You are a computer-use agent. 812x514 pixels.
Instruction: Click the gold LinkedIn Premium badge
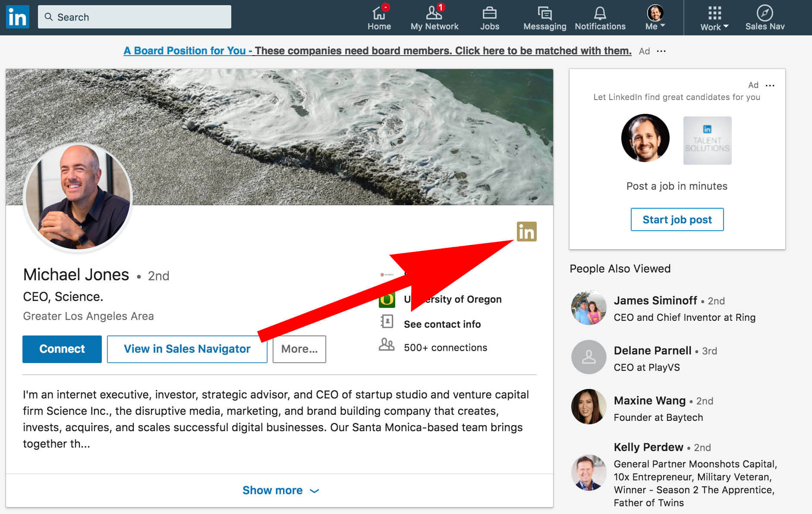[x=527, y=232]
